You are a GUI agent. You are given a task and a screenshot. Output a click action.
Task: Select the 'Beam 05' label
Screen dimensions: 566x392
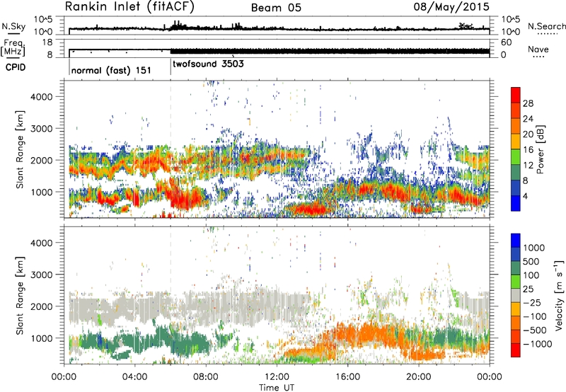click(276, 8)
